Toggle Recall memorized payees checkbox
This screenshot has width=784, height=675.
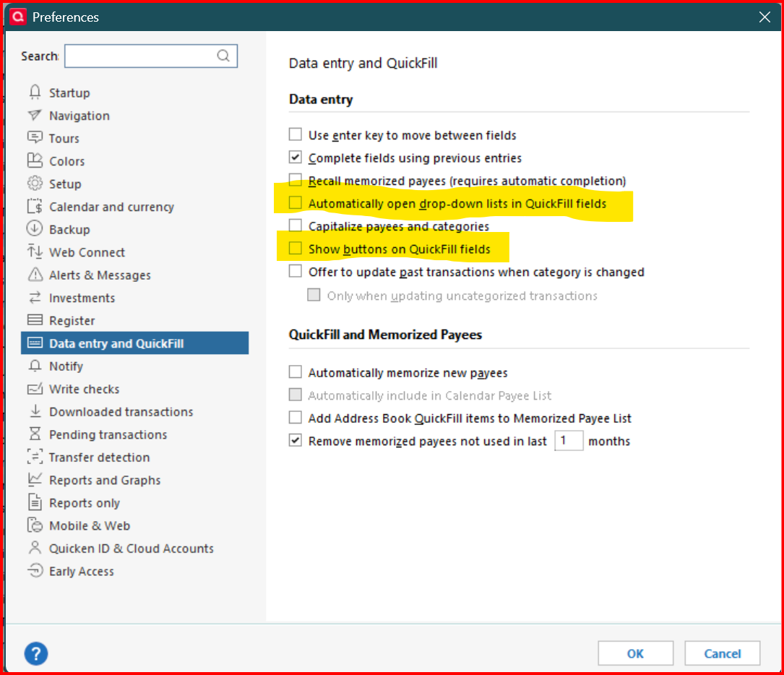pos(295,180)
